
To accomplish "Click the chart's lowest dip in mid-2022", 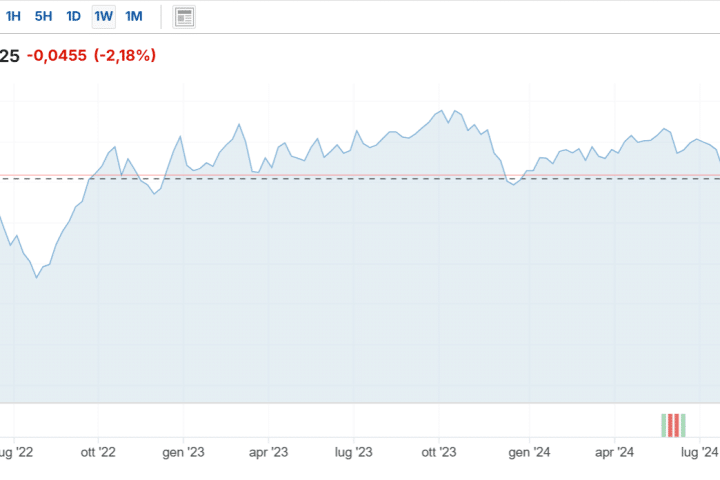I will click(37, 277).
